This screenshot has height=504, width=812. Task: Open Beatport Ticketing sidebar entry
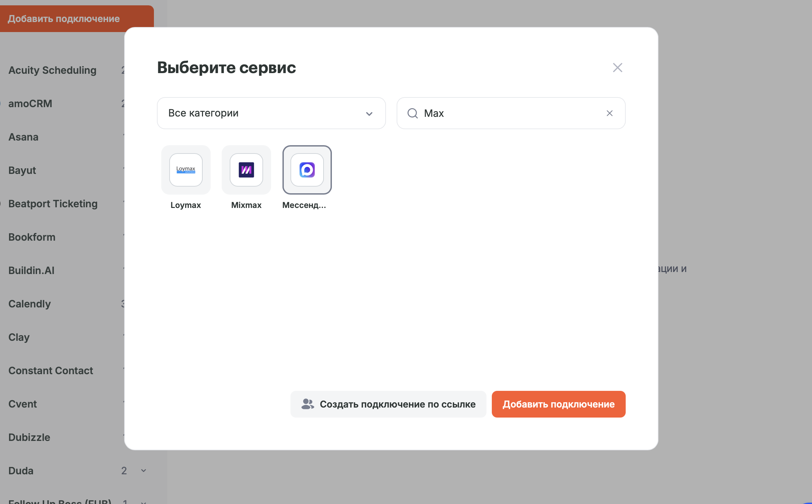coord(53,204)
